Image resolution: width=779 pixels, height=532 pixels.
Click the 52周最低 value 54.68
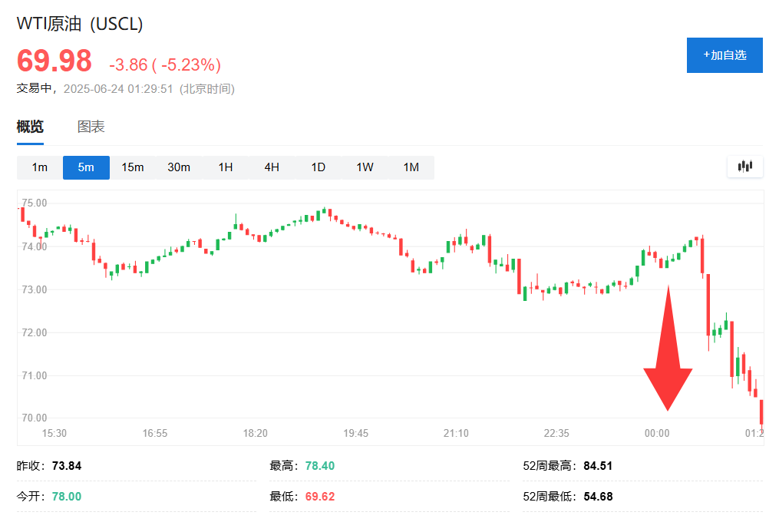click(598, 497)
